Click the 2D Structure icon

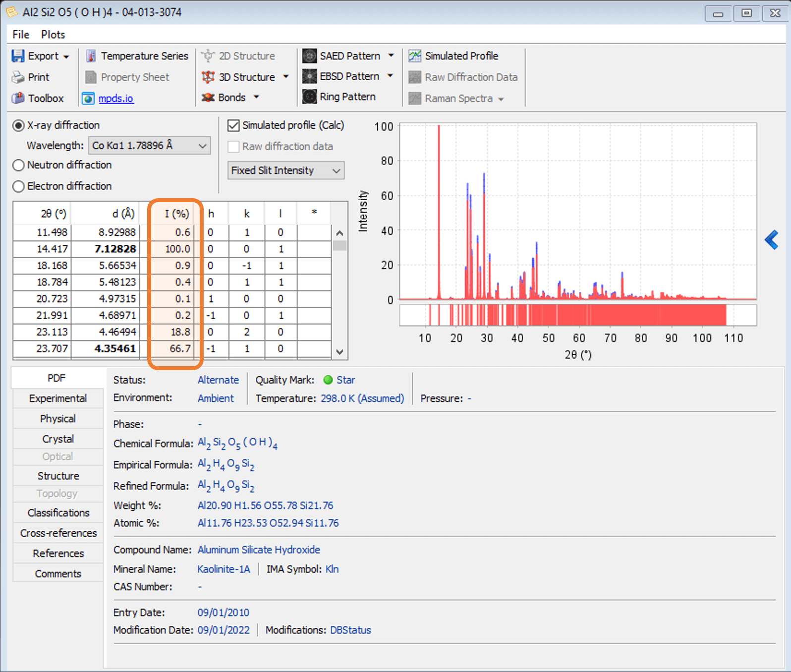pos(208,56)
